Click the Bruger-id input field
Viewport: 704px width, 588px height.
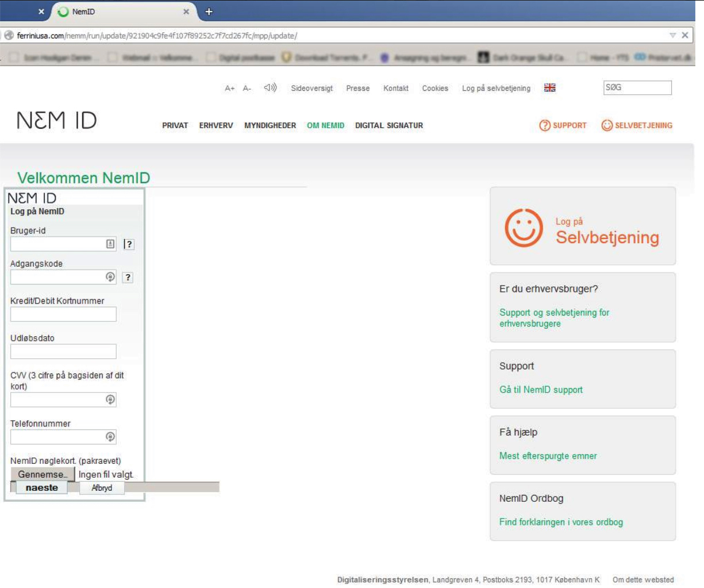point(63,244)
